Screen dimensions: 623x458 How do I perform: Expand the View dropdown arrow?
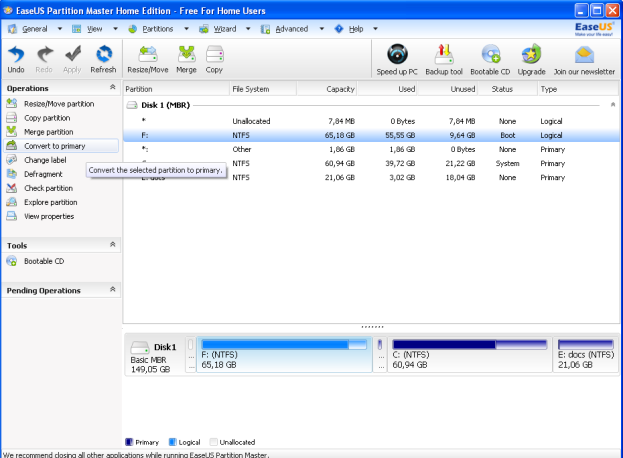(115, 29)
